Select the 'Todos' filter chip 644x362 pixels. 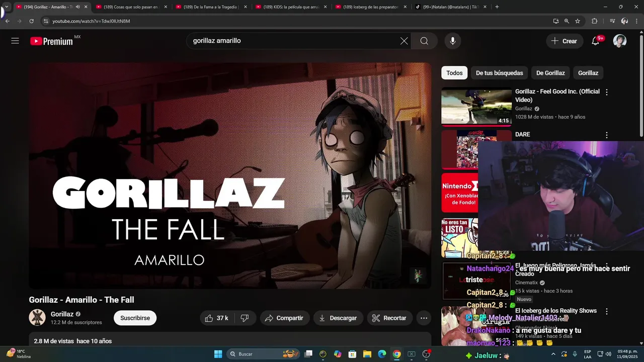click(x=454, y=73)
